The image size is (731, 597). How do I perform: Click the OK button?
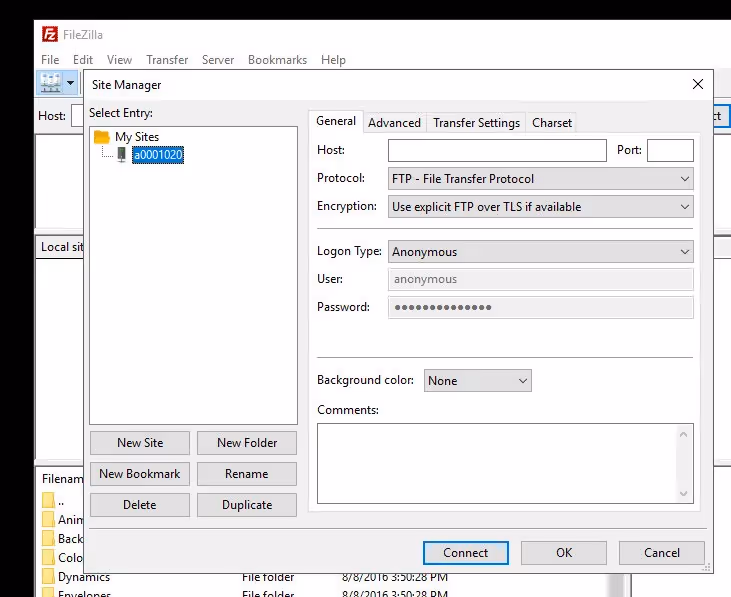click(x=564, y=553)
